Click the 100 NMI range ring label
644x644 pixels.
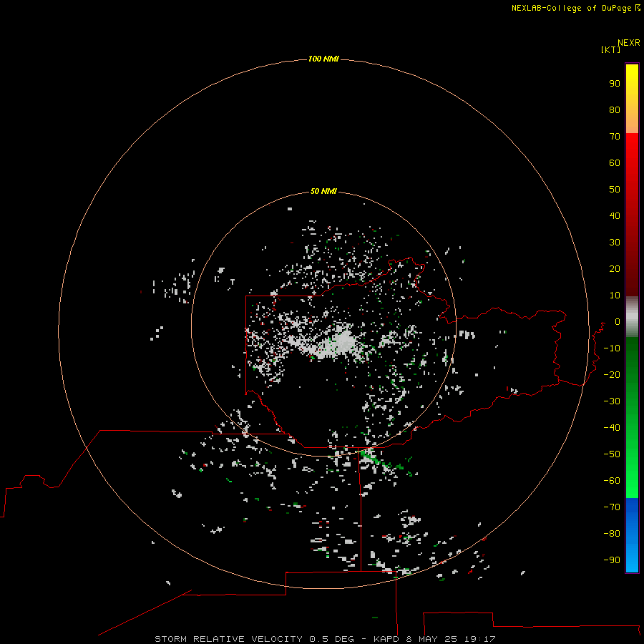[x=323, y=59]
